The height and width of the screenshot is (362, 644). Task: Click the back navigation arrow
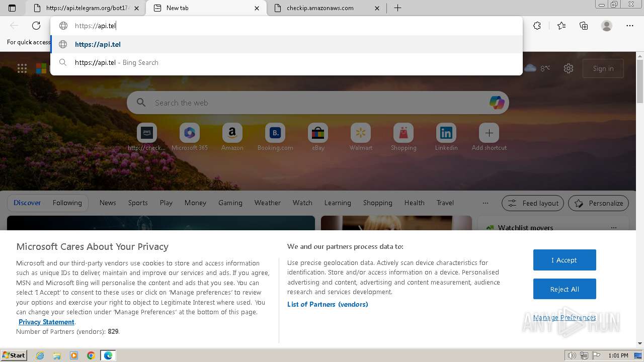pos(14,26)
